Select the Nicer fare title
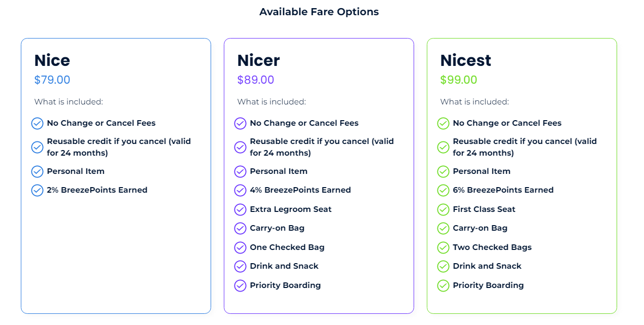 pyautogui.click(x=258, y=60)
